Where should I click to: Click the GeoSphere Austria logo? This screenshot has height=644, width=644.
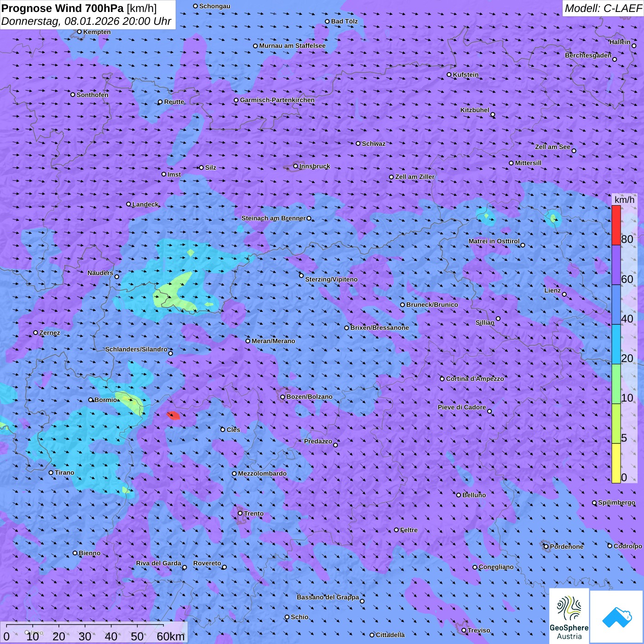(x=569, y=616)
